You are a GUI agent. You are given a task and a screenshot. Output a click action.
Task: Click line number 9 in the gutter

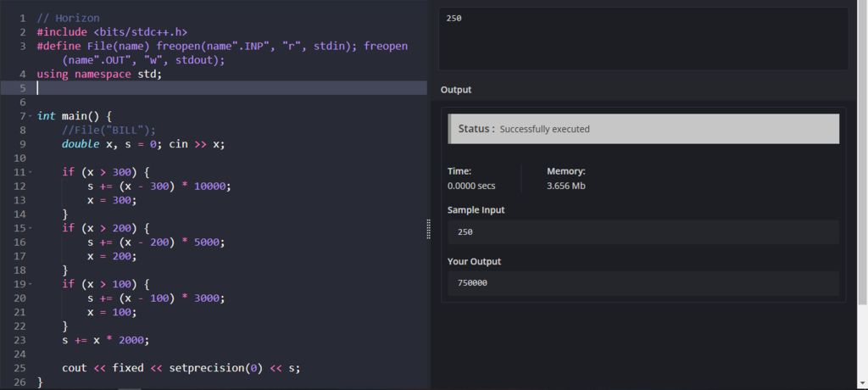click(21, 144)
